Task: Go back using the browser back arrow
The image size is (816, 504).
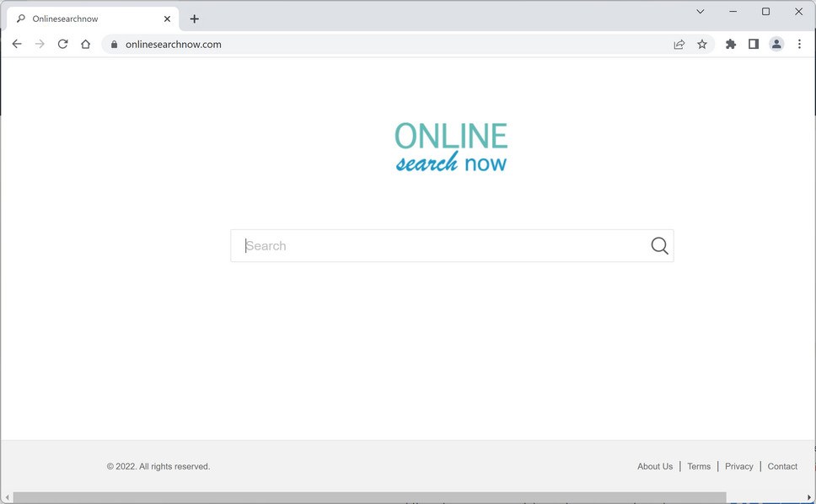Action: 17,44
